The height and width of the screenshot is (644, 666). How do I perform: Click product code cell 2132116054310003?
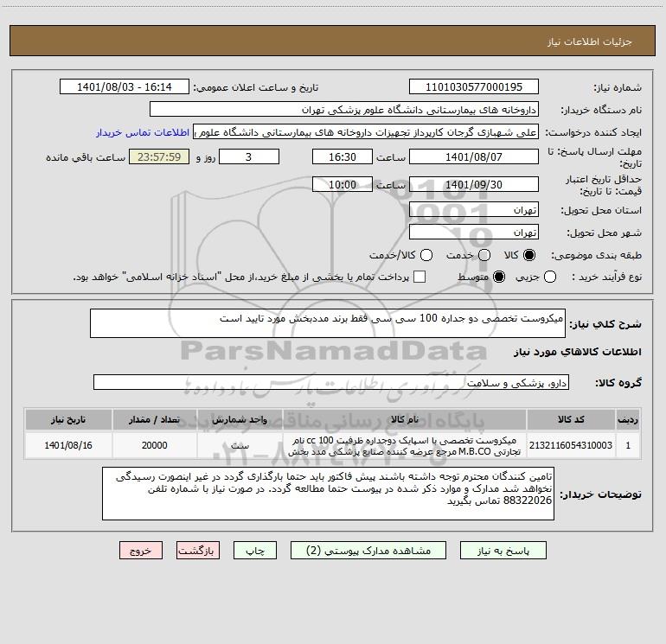point(571,445)
